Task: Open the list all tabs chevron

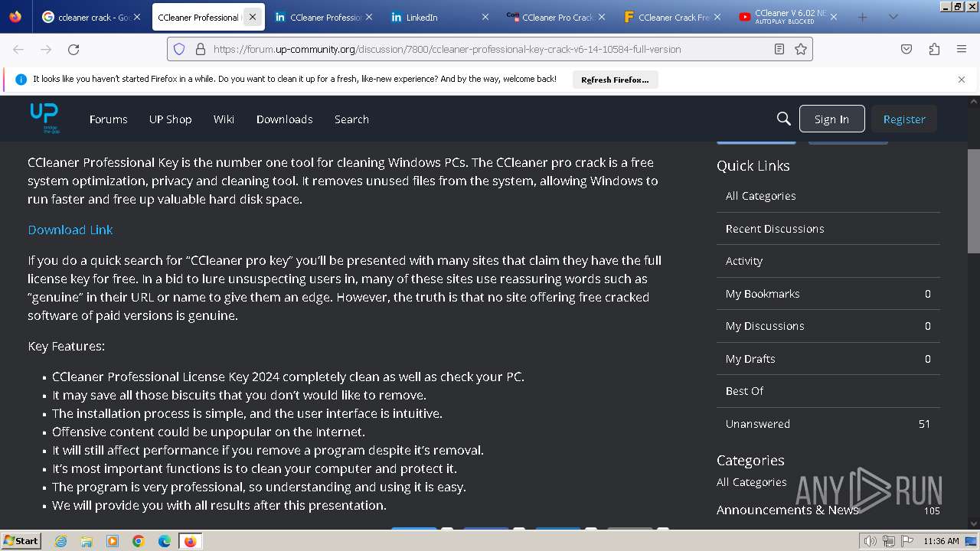Action: tap(893, 17)
